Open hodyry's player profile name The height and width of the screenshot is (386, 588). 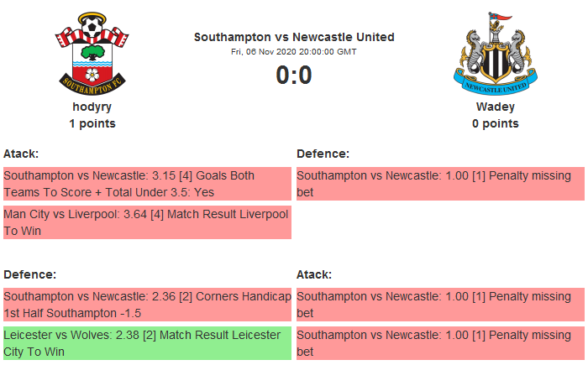point(92,107)
